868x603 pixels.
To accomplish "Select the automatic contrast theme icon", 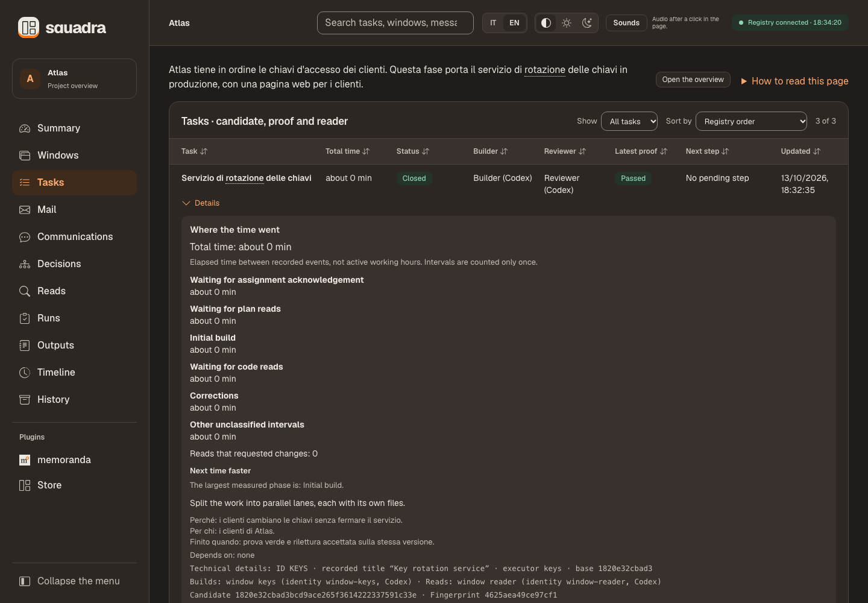I will pos(546,23).
